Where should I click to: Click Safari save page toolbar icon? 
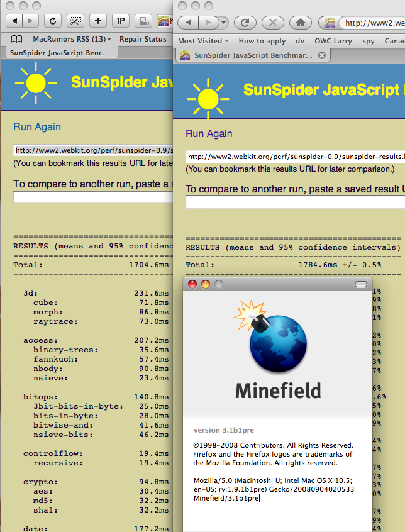pos(143,21)
